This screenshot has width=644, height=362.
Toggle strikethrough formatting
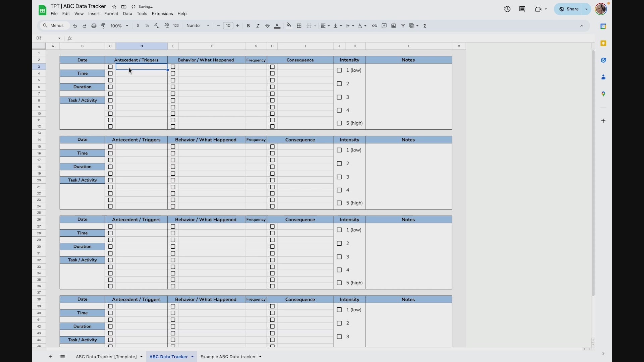(x=267, y=26)
